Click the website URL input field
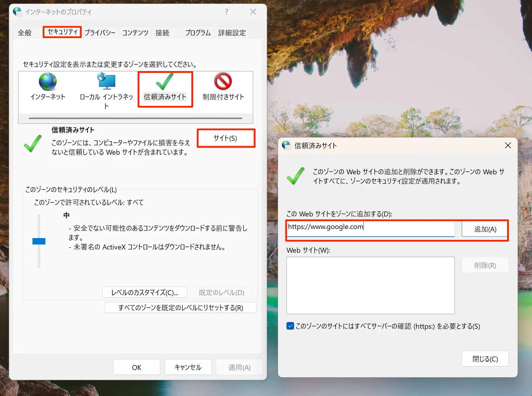 tap(370, 228)
